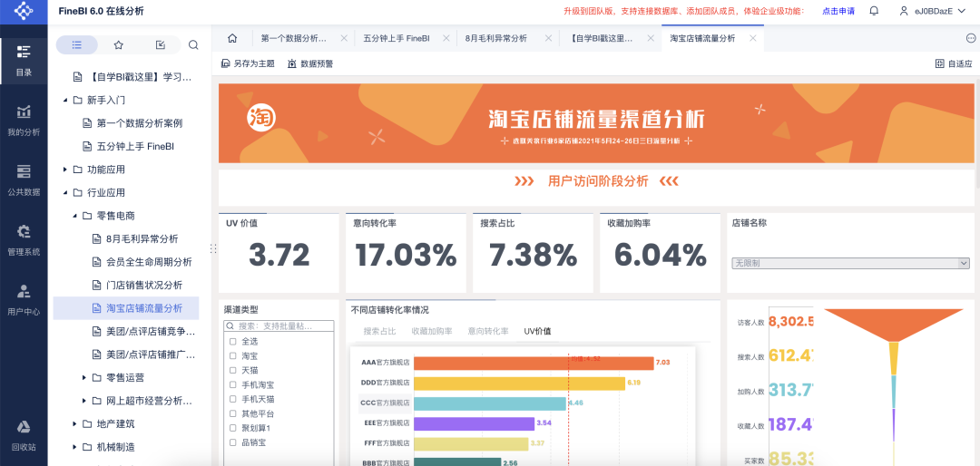Click the 渠道类型 search input field
Viewport: 980px width, 466px height.
coord(283,325)
